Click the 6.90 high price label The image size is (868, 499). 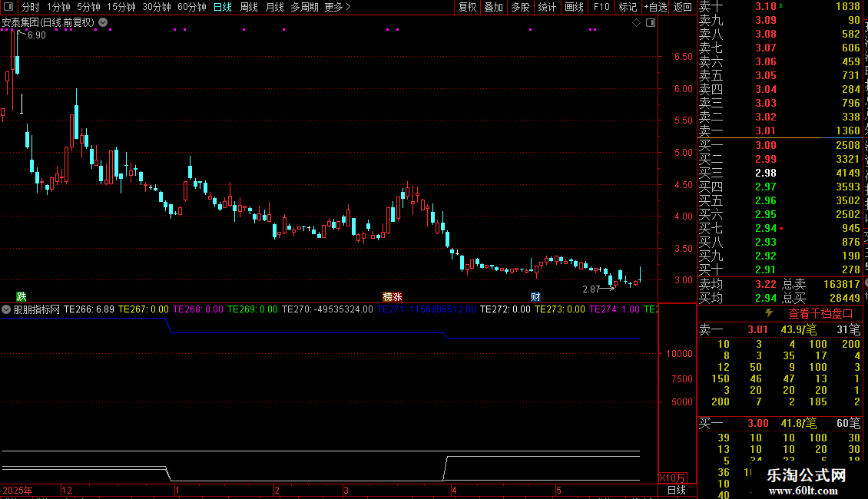tap(37, 35)
